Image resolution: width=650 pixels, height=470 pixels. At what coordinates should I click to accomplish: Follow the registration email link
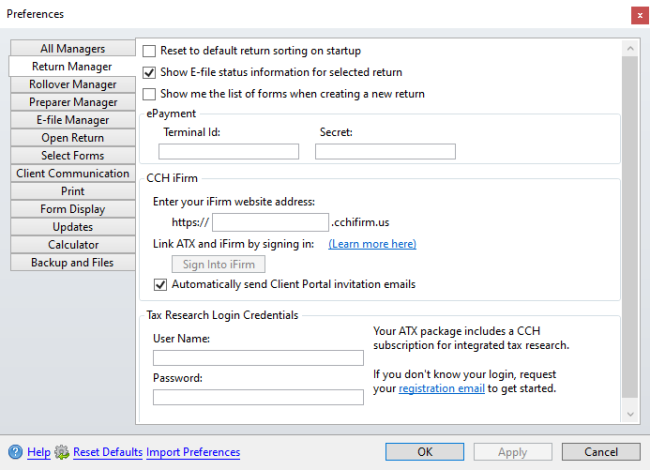coord(441,388)
